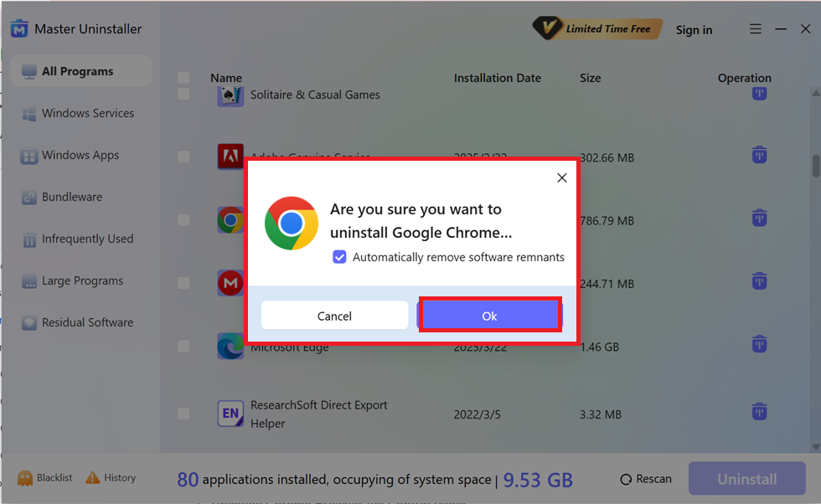Confirm uninstall with the Ok button
821x504 pixels.
tap(490, 315)
